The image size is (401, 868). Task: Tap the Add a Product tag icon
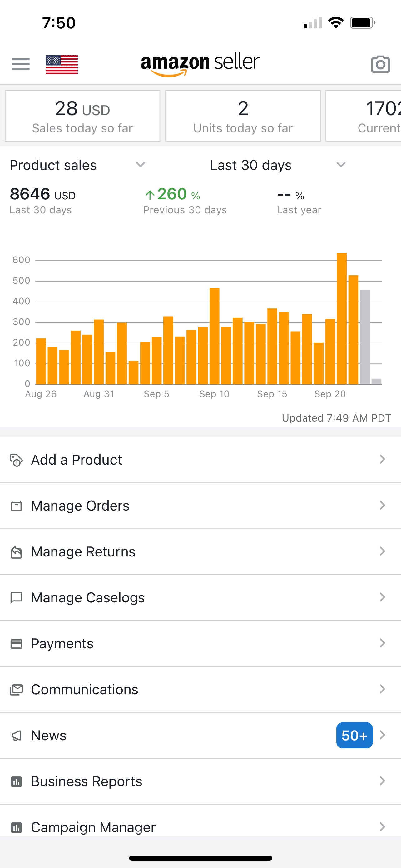(x=16, y=460)
